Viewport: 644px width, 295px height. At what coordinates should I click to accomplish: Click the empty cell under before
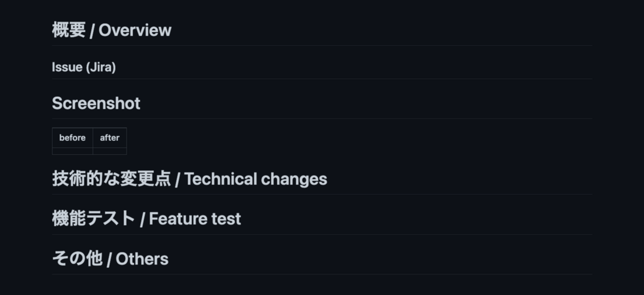click(x=72, y=151)
